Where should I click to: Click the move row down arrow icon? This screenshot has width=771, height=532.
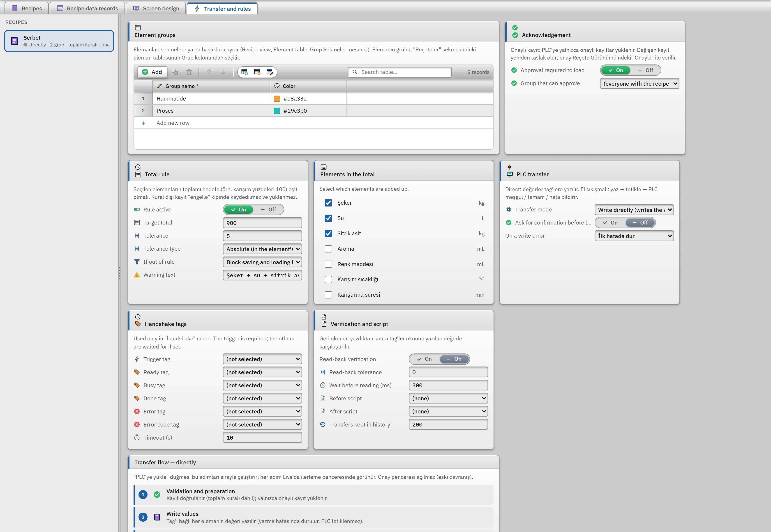[x=223, y=72]
